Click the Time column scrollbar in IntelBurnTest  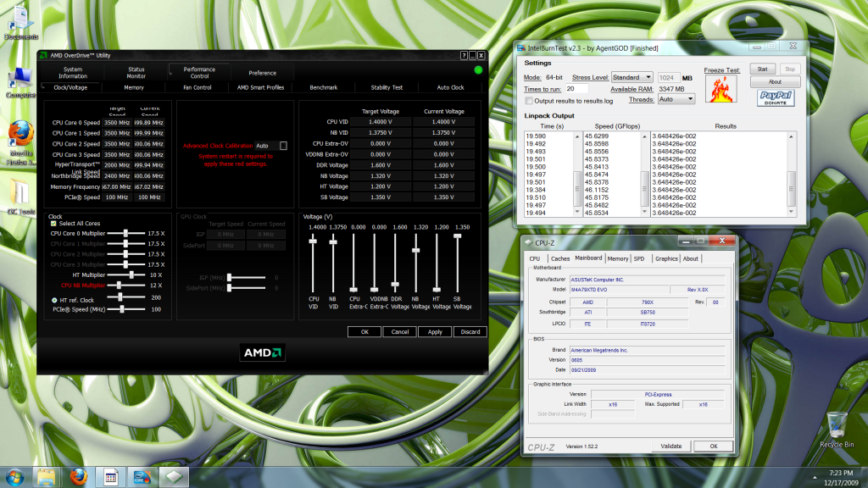click(x=576, y=174)
